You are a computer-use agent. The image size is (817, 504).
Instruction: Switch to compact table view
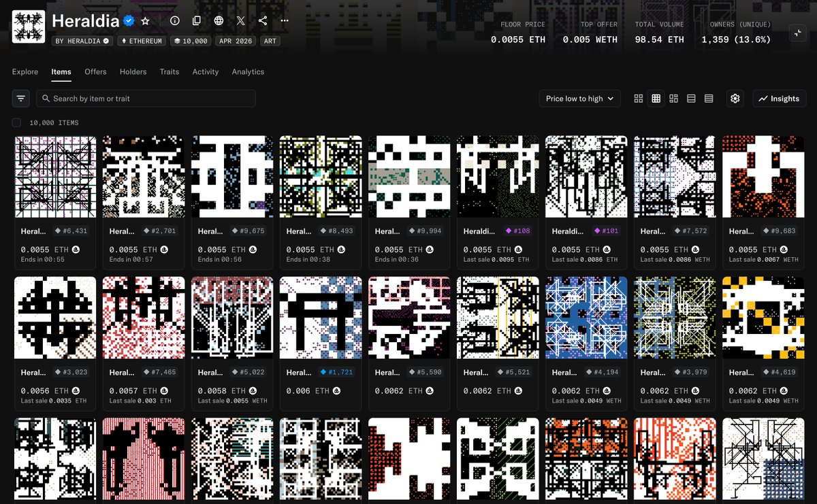[709, 99]
